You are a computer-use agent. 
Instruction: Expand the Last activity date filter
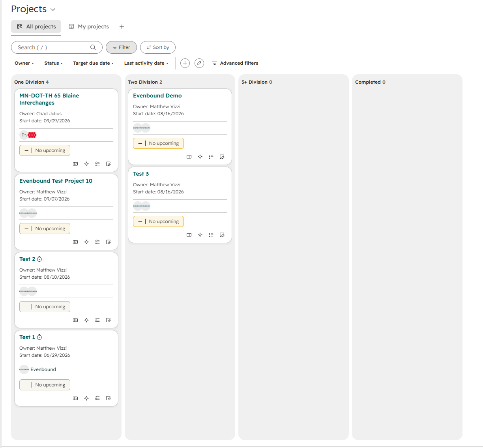[x=146, y=63]
